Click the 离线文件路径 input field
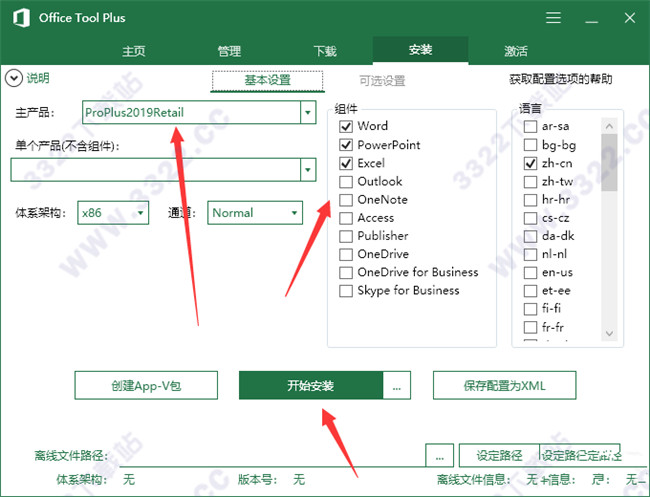The width and height of the screenshot is (650, 497). click(x=272, y=456)
